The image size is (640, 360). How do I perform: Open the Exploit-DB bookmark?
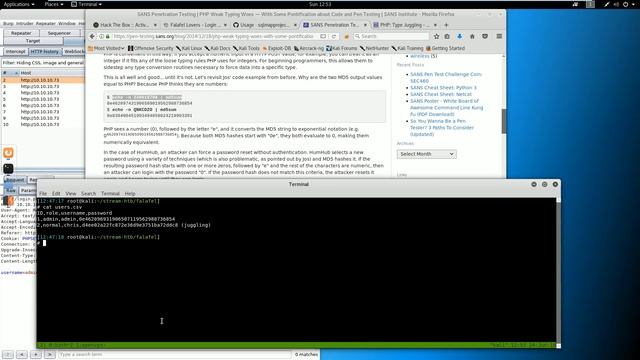point(277,48)
